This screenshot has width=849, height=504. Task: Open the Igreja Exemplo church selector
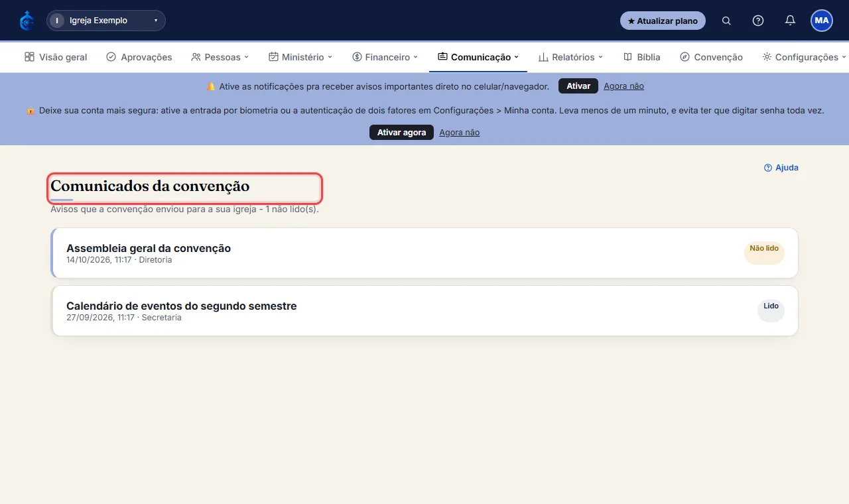tap(106, 21)
